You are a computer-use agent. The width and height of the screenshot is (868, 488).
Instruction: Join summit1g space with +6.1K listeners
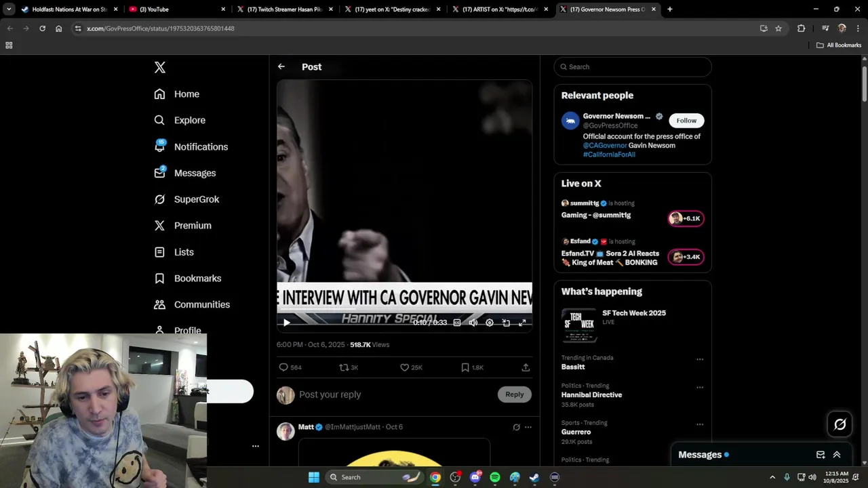pyautogui.click(x=686, y=218)
